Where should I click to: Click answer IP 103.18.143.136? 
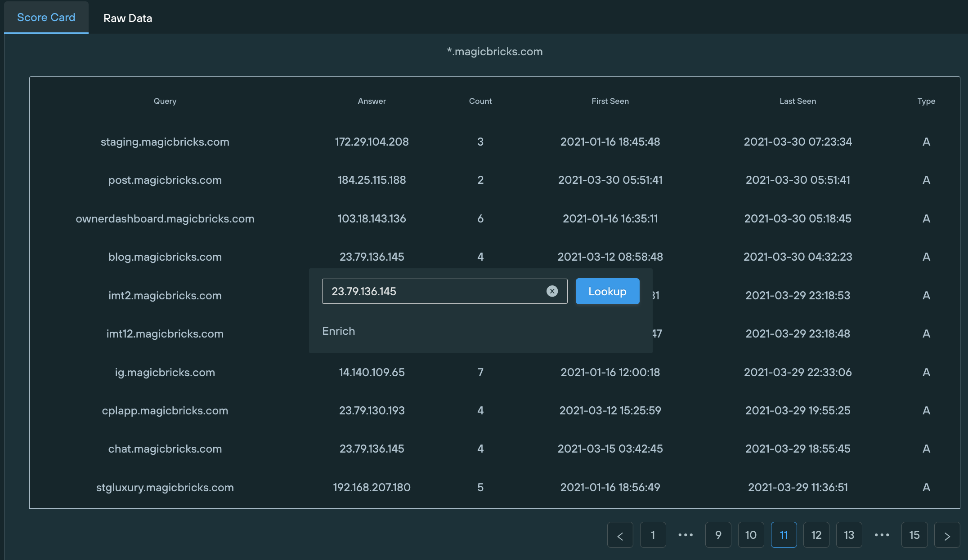372,219
